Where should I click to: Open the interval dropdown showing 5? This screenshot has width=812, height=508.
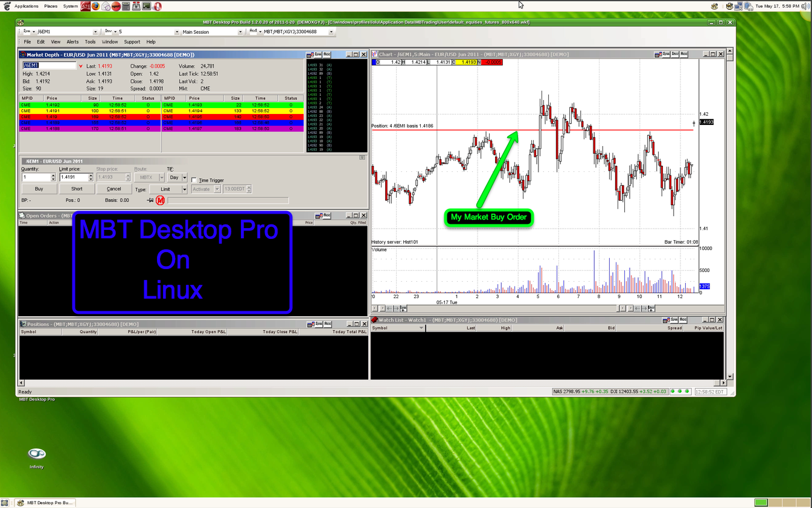point(177,32)
